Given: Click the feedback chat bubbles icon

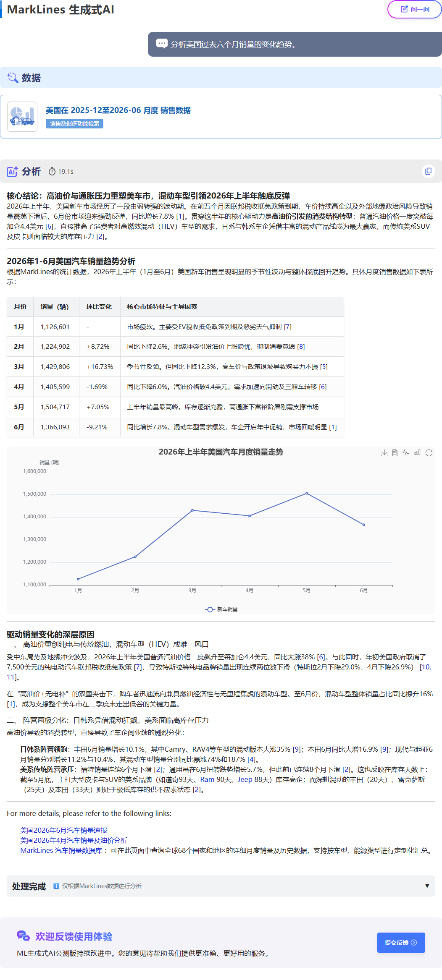Looking at the screenshot, I should (23, 936).
